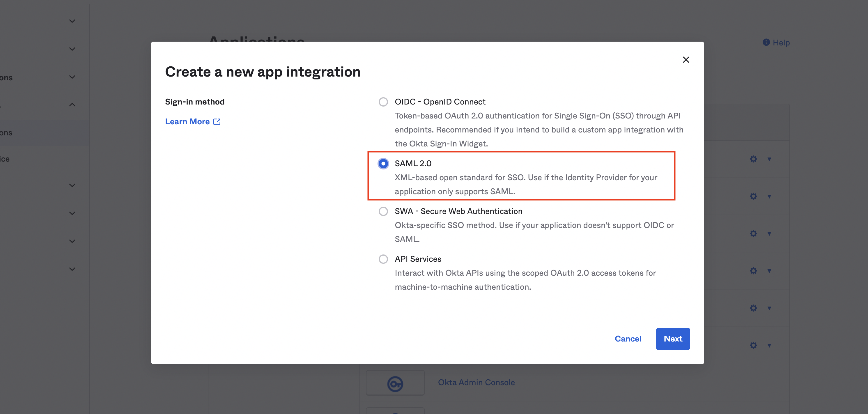Click the third gear settings icon

coord(753,233)
